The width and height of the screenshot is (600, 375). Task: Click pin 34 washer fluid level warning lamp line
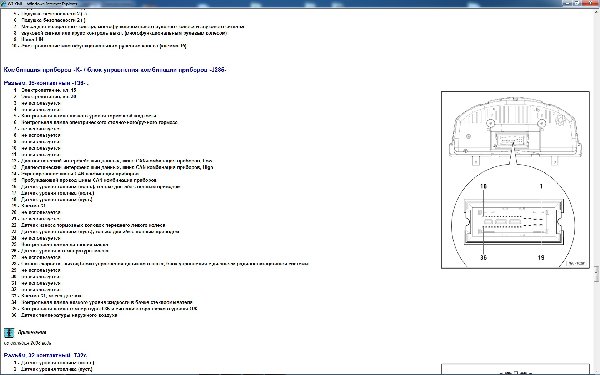click(102, 302)
